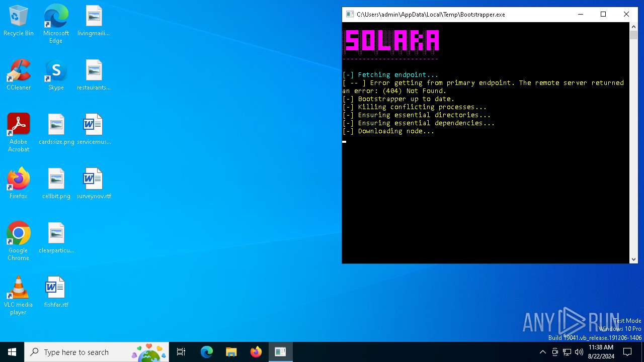Viewport: 644px width, 362px height.
Task: Select the clearparticu... image file
Action: [56, 238]
